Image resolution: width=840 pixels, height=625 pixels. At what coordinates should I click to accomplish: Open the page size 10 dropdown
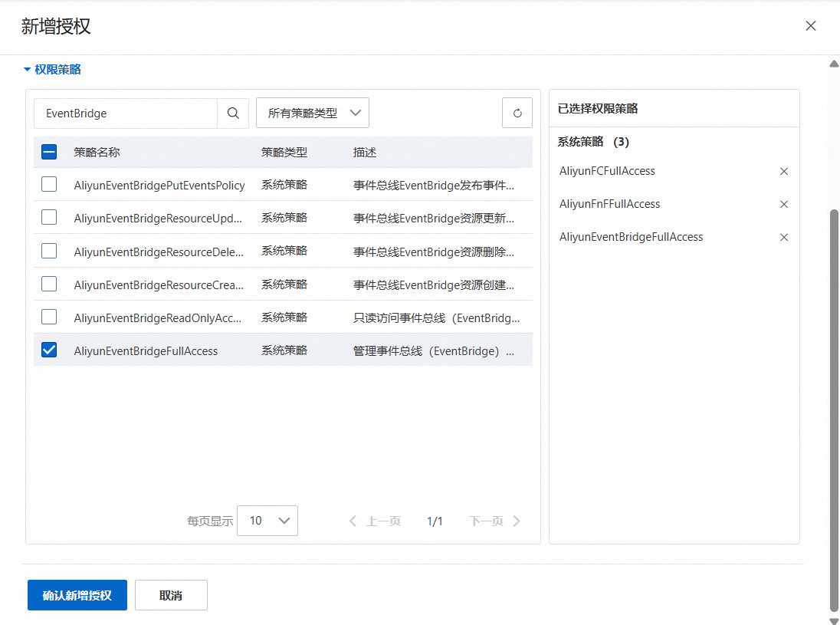pyautogui.click(x=267, y=521)
